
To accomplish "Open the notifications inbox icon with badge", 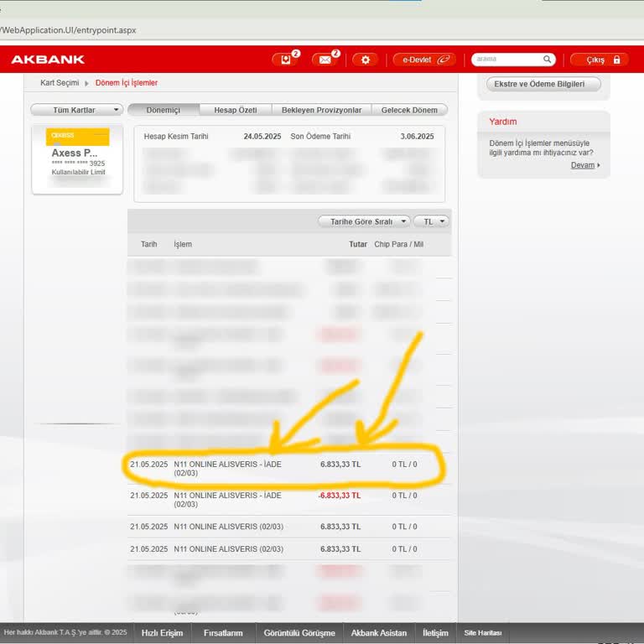I will (x=286, y=60).
